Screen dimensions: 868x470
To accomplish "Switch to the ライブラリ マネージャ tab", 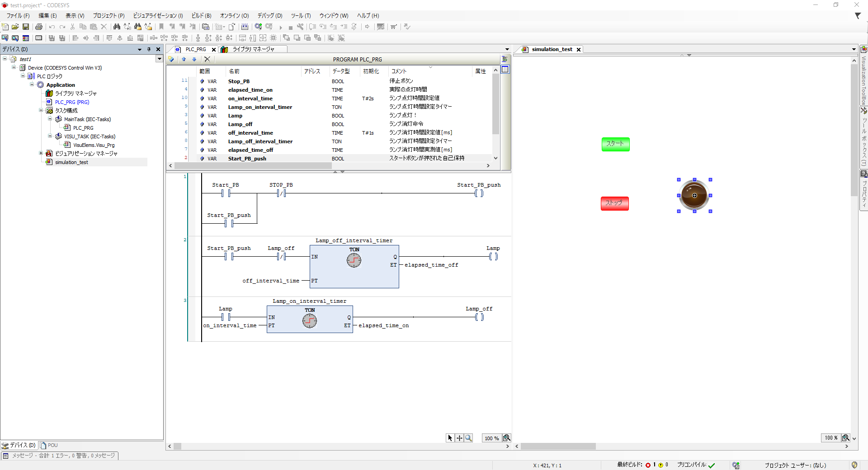I will [253, 49].
